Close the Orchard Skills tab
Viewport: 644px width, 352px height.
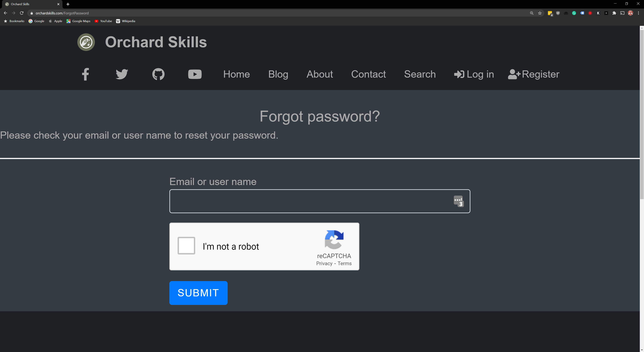58,4
